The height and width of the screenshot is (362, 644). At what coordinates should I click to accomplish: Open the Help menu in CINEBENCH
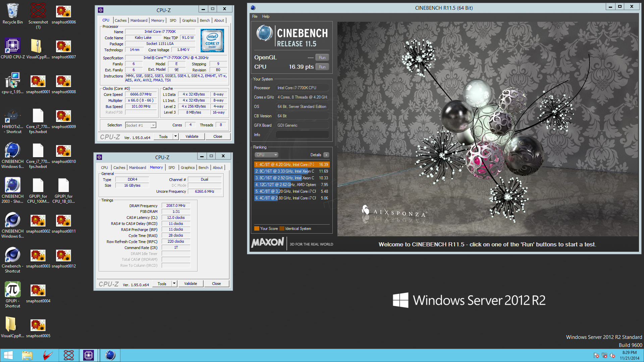point(266,16)
